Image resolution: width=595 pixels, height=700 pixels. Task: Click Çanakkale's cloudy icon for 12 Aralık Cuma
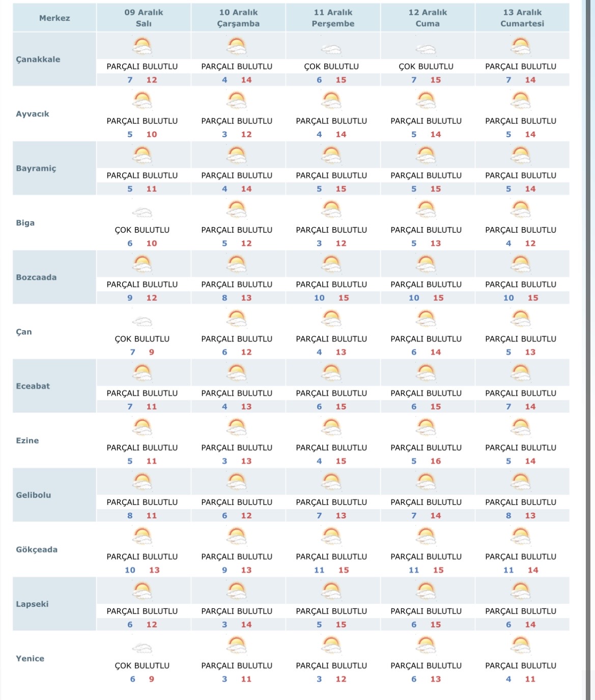tap(426, 49)
